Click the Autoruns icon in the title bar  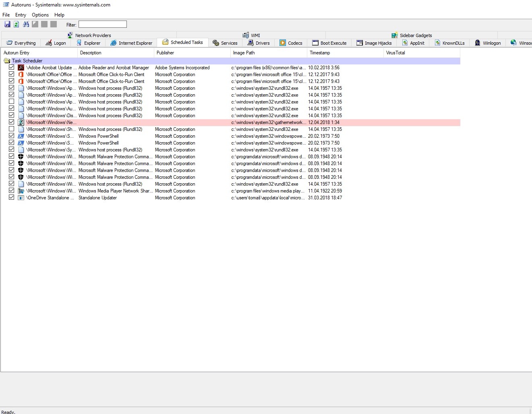click(x=6, y=5)
